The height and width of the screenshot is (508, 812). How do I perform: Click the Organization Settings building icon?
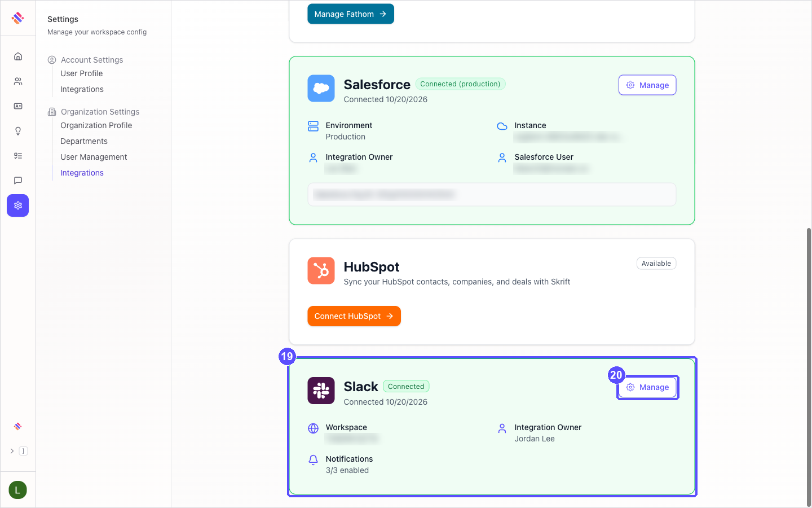pos(52,112)
